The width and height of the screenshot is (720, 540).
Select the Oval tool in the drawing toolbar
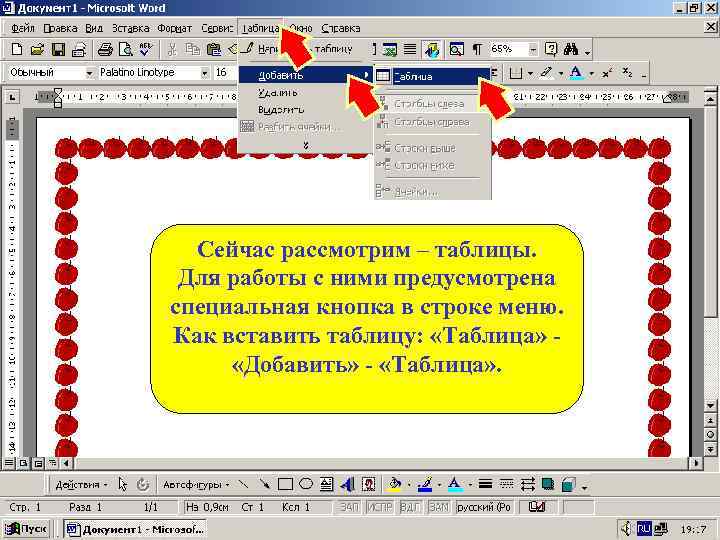tap(306, 484)
